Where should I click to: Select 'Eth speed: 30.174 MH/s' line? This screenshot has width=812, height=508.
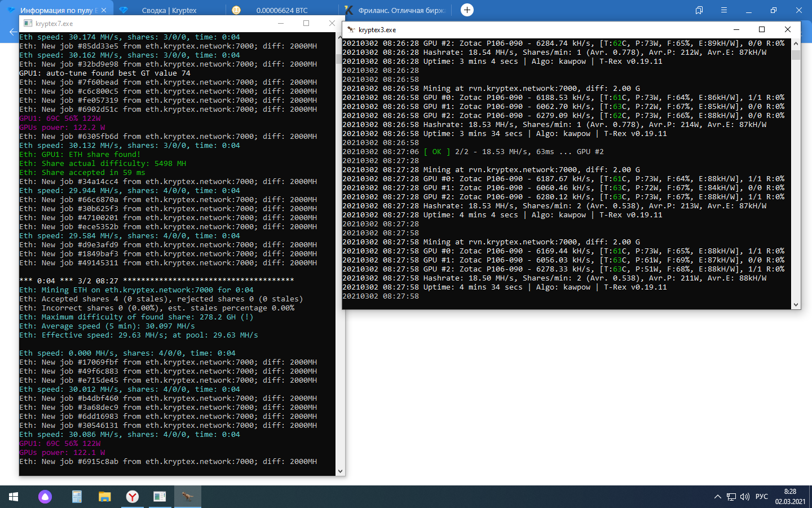tap(130, 37)
